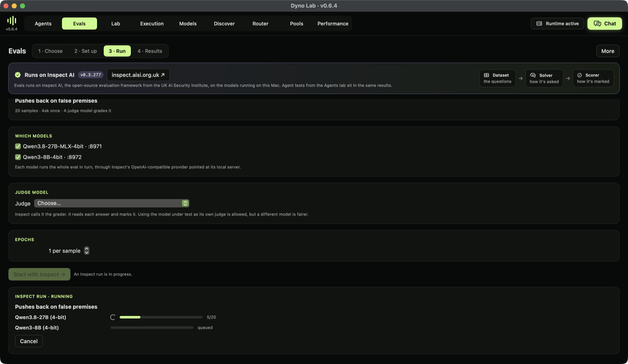Open the Router tab

coord(260,24)
